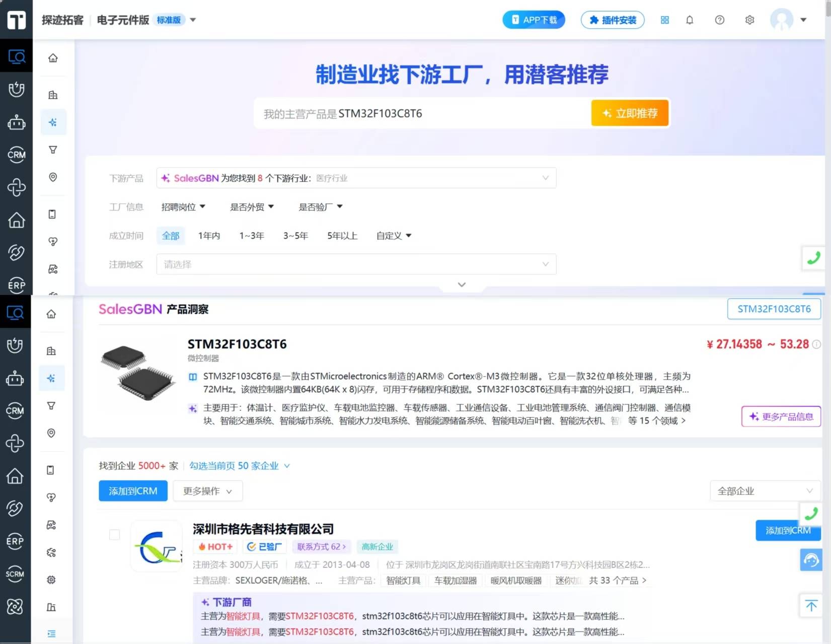The height and width of the screenshot is (644, 831).
Task: Open the 联系方式 62 tag
Action: [x=322, y=547]
